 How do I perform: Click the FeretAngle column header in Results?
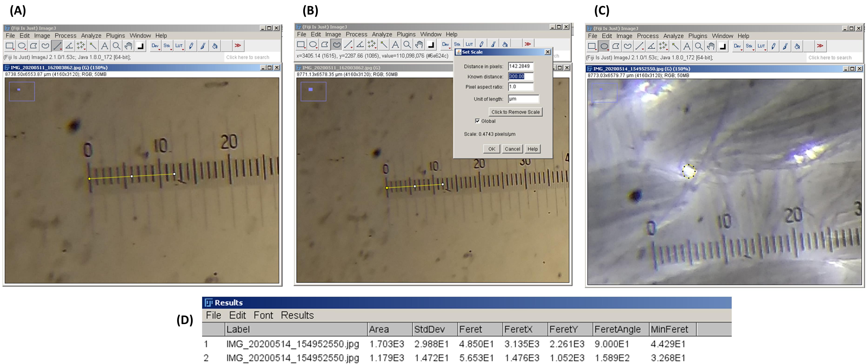[621, 329]
